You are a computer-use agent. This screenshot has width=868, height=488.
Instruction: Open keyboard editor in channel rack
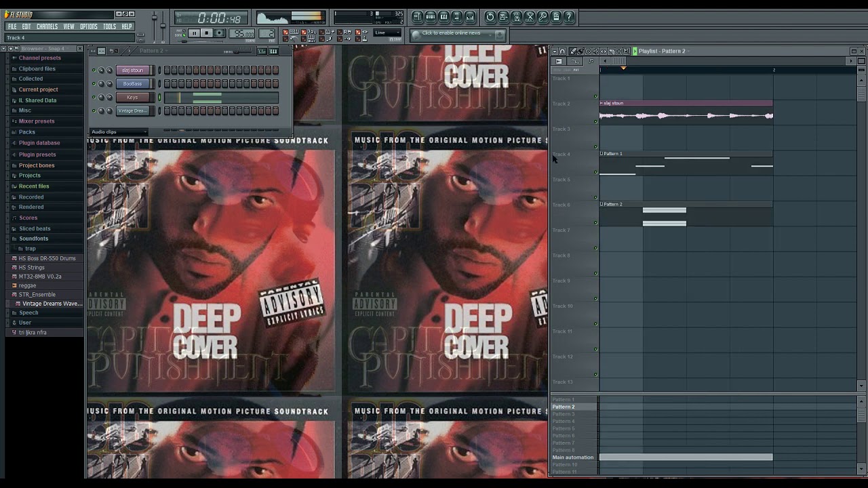point(274,51)
